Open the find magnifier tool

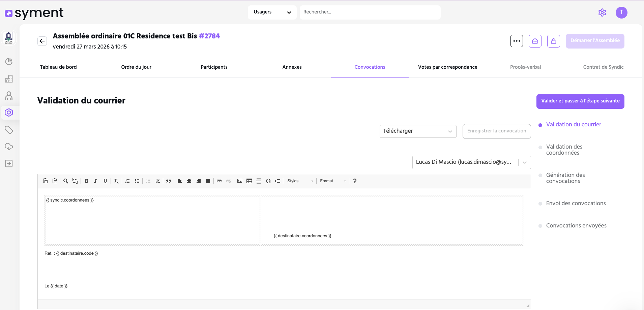click(66, 181)
